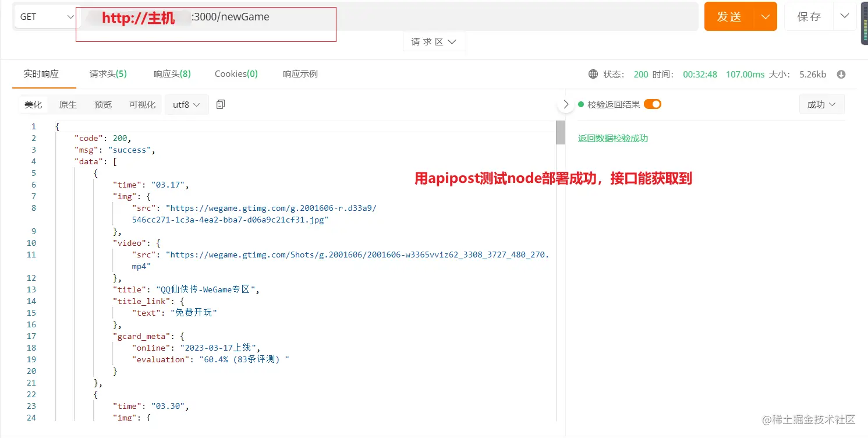This screenshot has height=438, width=868.
Task: Expand the send button dropdown arrow
Action: coord(766,17)
